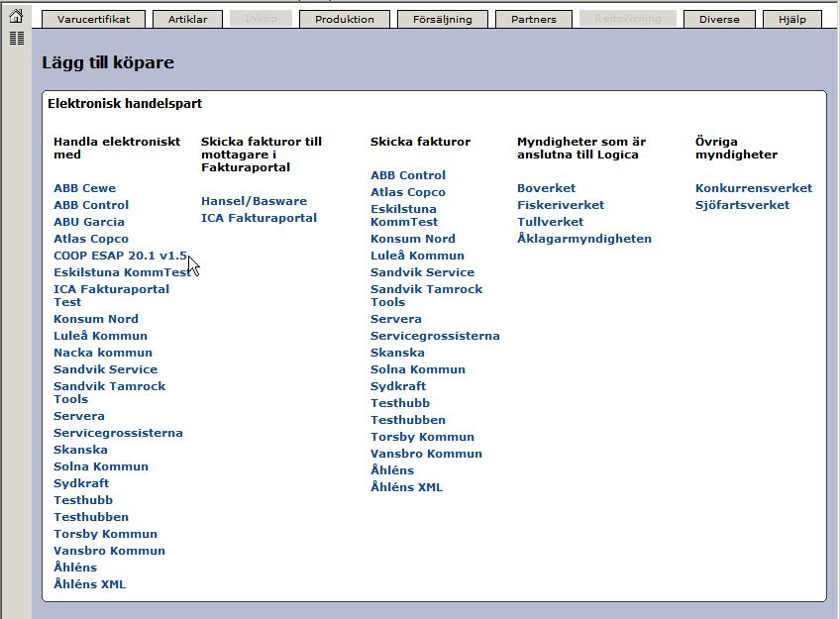Select Solna Kommun under Skicka fakturor
This screenshot has width=840, height=619.
418,369
